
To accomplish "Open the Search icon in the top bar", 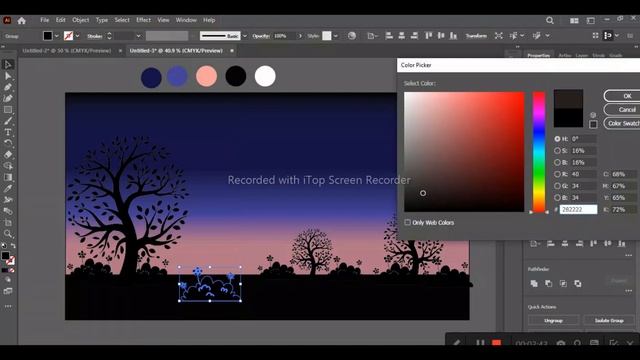I will click(x=550, y=20).
